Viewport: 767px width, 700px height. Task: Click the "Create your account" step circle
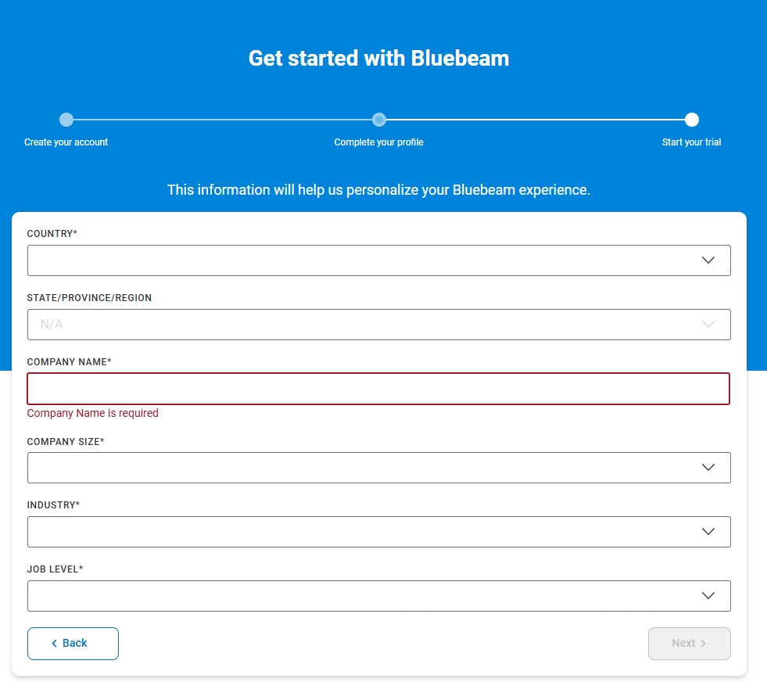[66, 120]
